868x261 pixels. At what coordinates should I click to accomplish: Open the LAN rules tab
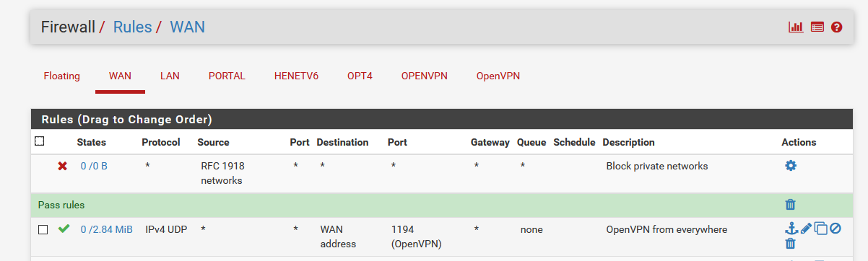(x=170, y=76)
